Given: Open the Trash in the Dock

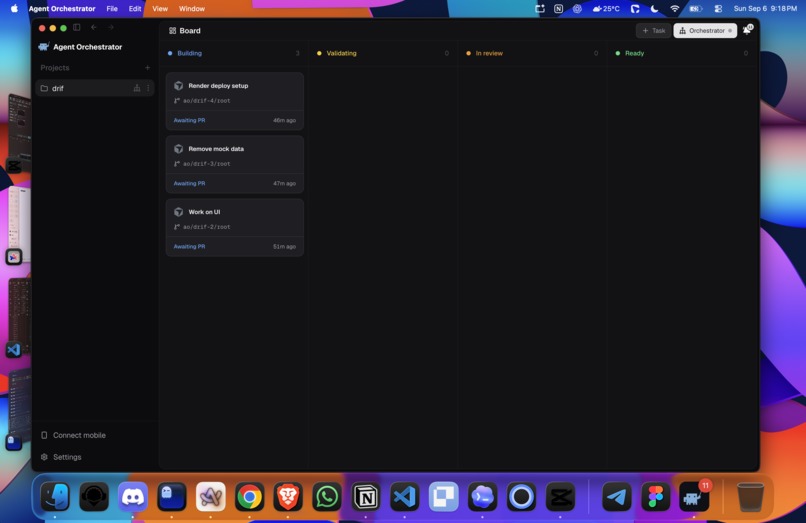Looking at the screenshot, I should tap(750, 497).
